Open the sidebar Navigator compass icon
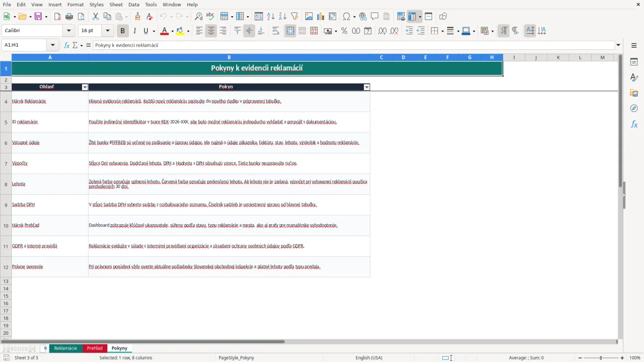The height and width of the screenshot is (362, 644). [634, 108]
